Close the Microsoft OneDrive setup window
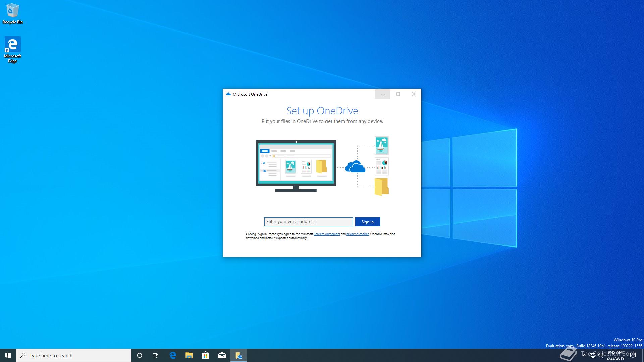Viewport: 644px width, 362px height. pos(413,94)
